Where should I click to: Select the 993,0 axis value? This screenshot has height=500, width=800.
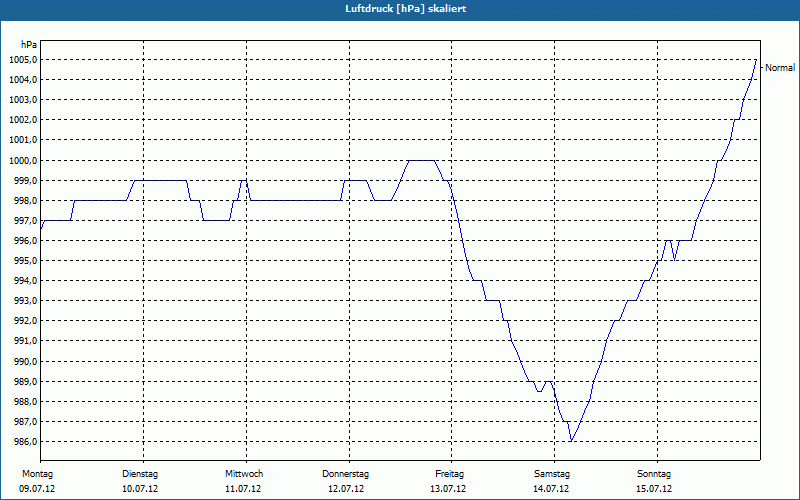point(26,301)
